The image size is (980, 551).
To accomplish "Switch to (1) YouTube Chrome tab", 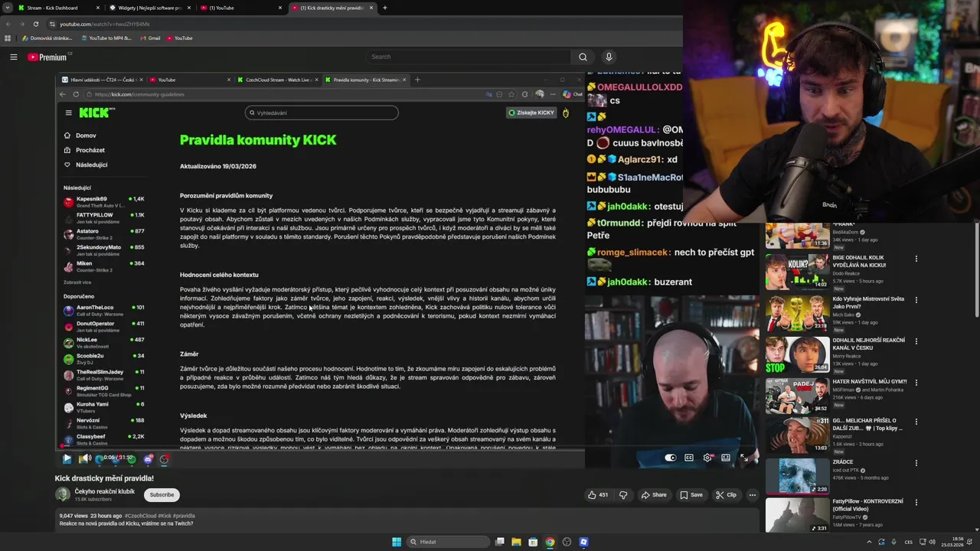I will pos(241,8).
